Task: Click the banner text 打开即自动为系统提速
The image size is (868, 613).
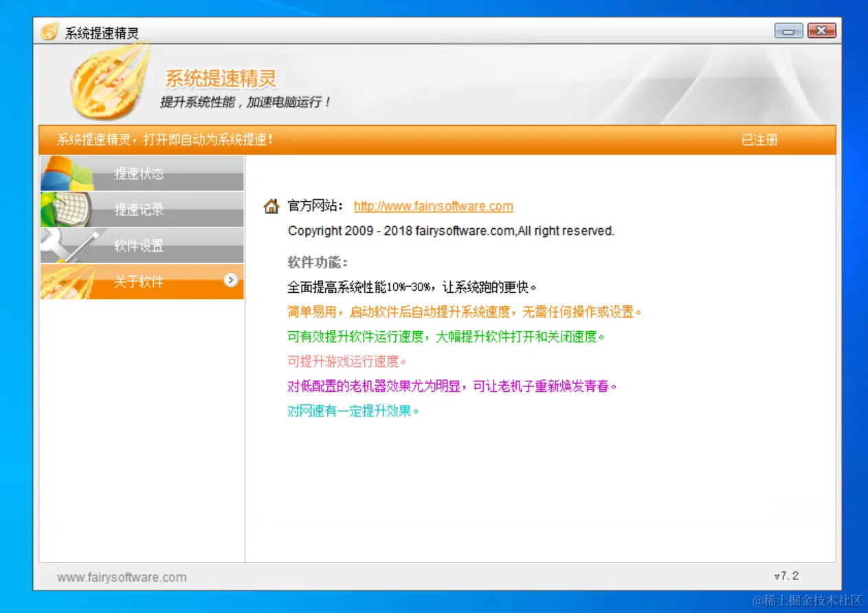Action: (x=208, y=140)
